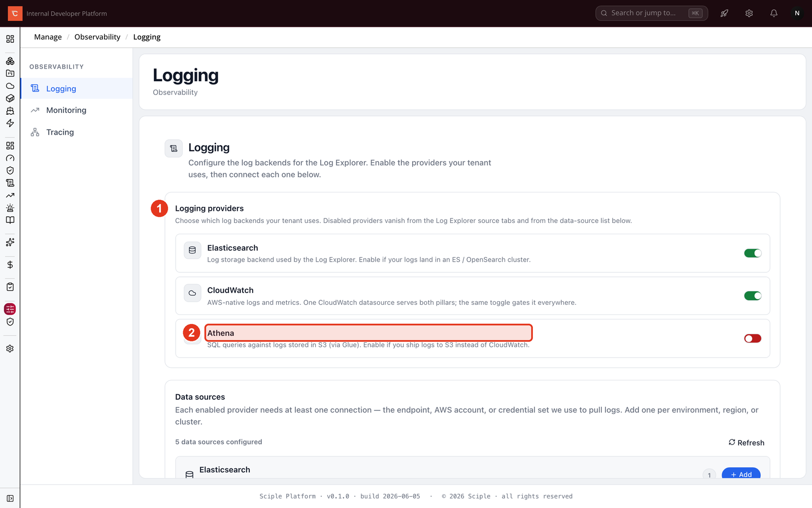Add an Elasticsearch data source

tap(741, 474)
